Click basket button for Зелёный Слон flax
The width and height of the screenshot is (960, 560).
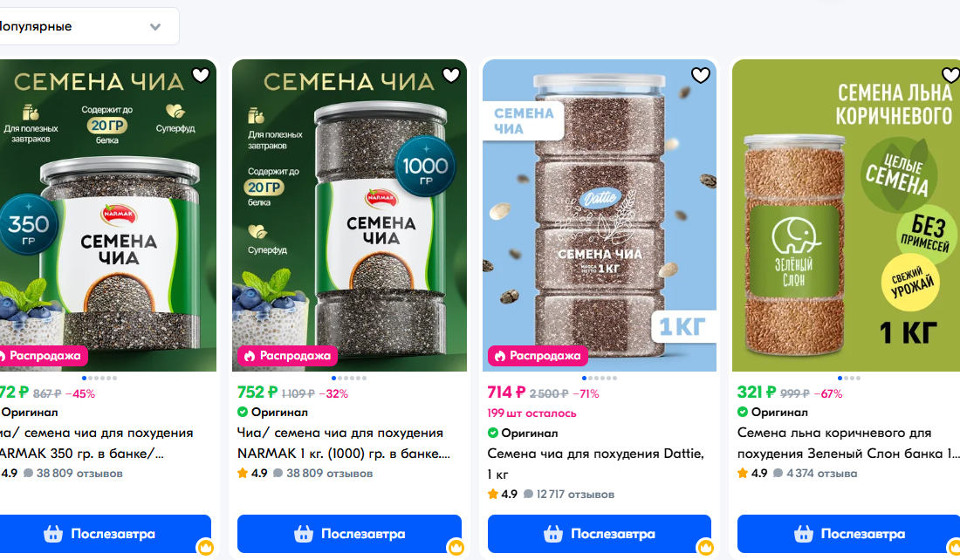click(848, 534)
